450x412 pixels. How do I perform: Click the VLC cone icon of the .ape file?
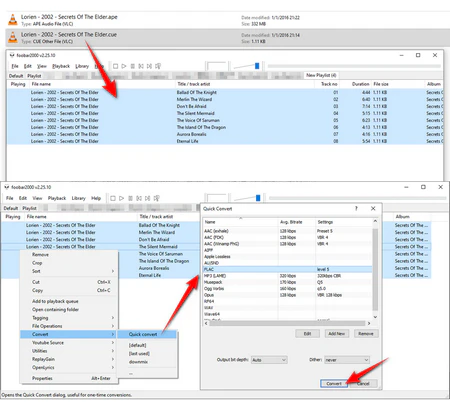click(x=13, y=20)
